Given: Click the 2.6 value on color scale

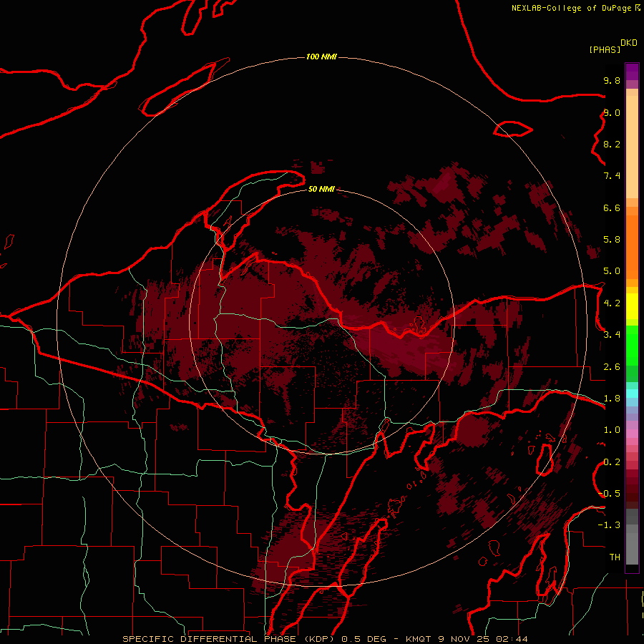Looking at the screenshot, I should pos(612,366).
